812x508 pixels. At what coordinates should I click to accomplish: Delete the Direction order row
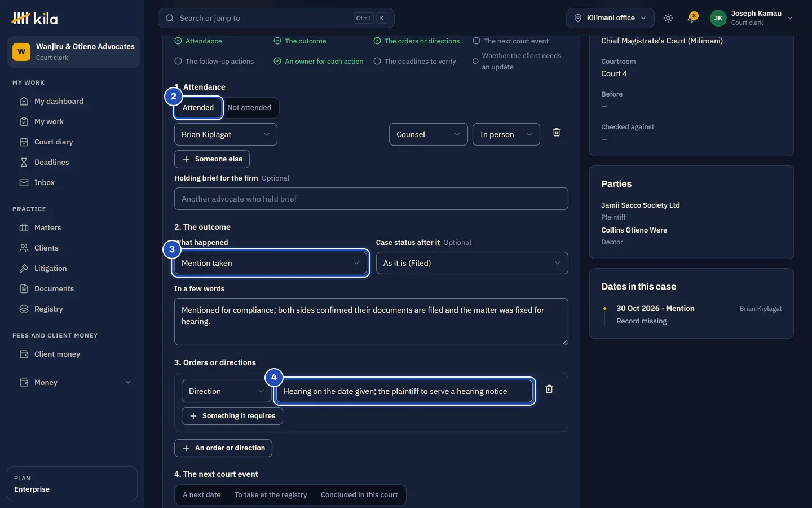pyautogui.click(x=549, y=389)
